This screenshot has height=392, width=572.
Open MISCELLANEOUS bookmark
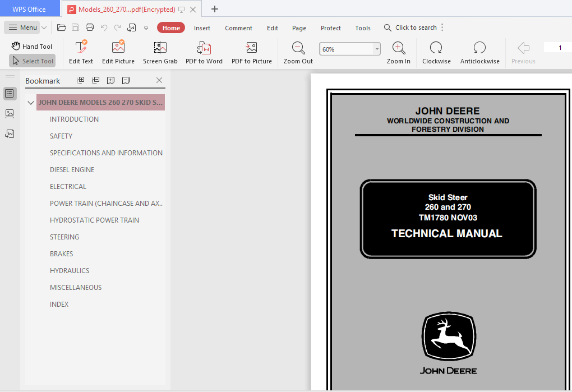(76, 287)
